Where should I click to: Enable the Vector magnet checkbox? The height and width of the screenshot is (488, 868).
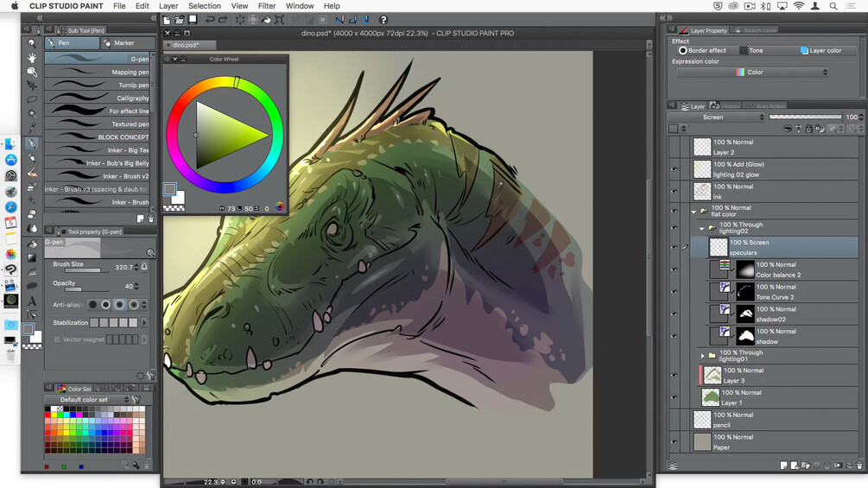(x=57, y=339)
